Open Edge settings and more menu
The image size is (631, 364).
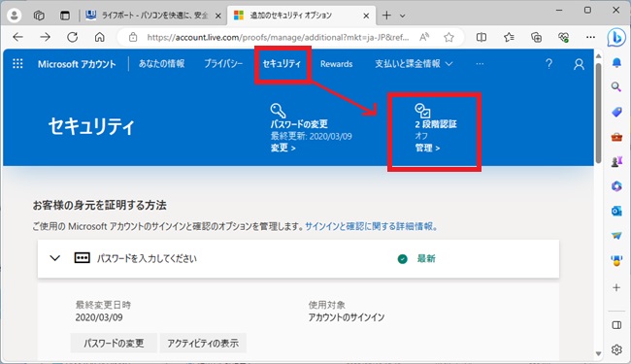pyautogui.click(x=590, y=37)
